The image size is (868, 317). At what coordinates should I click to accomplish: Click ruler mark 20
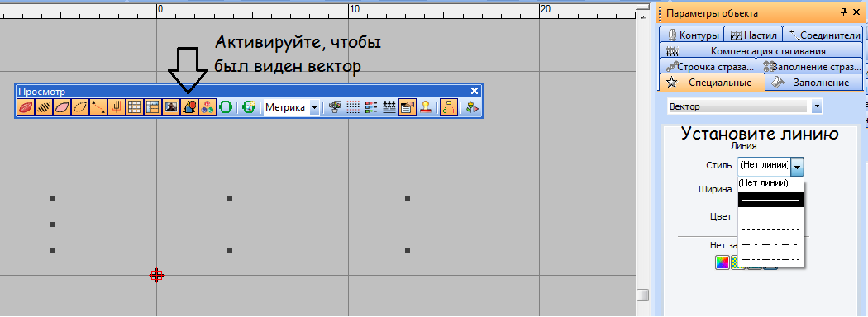click(x=546, y=9)
